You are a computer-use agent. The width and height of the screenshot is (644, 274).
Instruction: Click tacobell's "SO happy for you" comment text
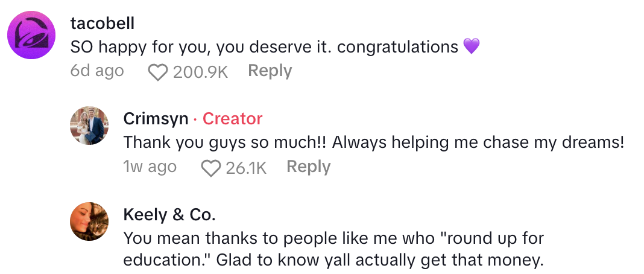click(x=264, y=47)
